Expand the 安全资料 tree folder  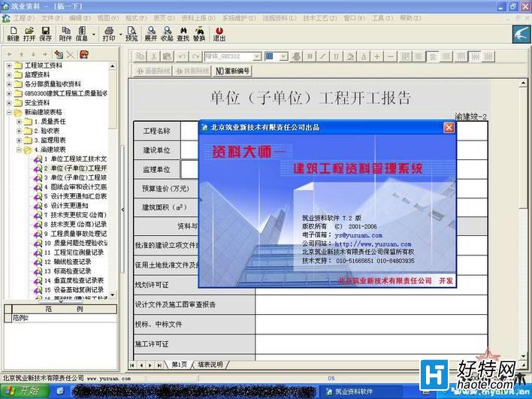10,102
